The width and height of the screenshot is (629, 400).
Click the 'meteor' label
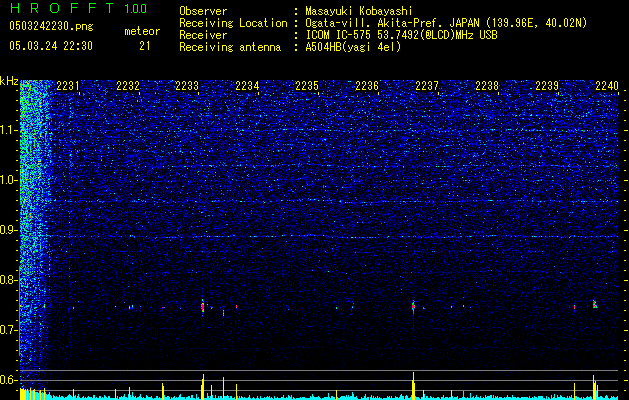point(142,31)
